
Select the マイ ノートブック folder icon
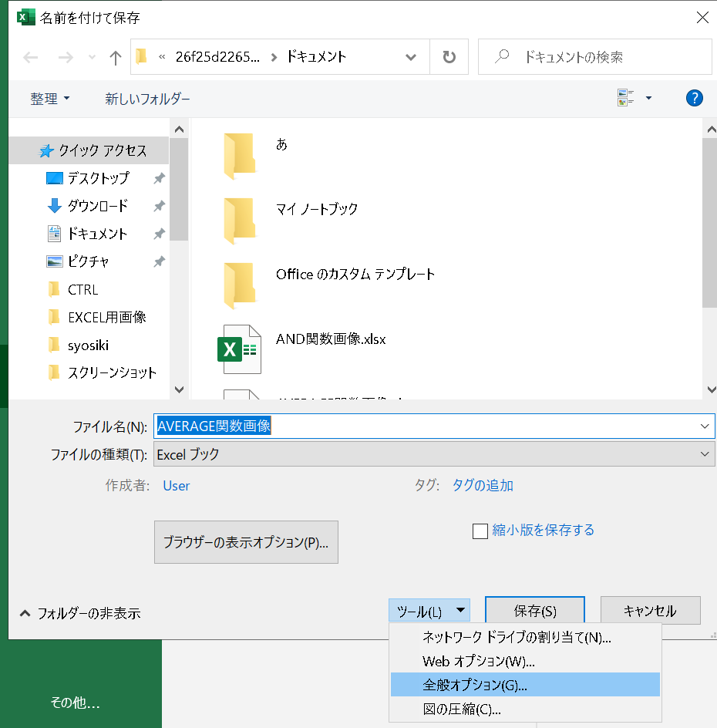click(x=240, y=221)
